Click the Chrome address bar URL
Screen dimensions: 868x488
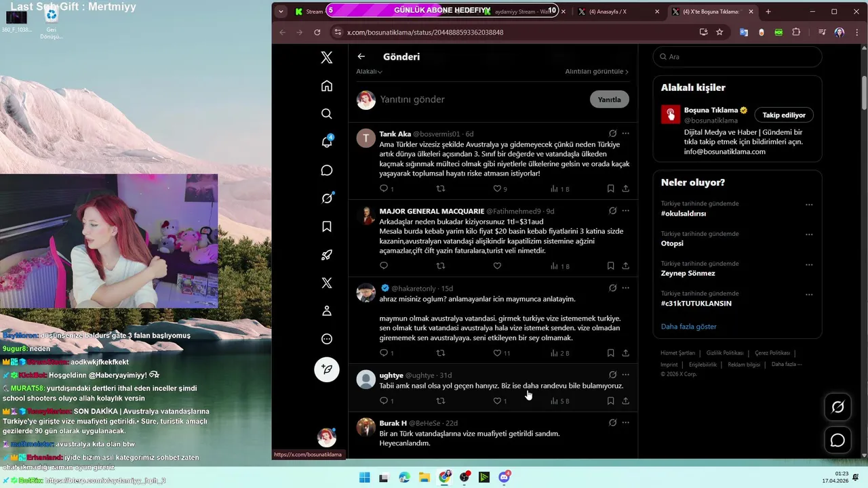(x=425, y=32)
